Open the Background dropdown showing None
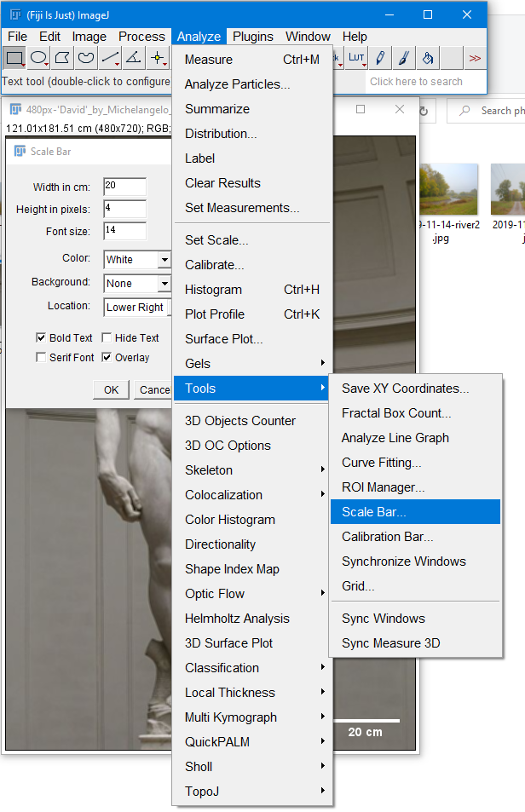The image size is (525, 812). pyautogui.click(x=137, y=283)
